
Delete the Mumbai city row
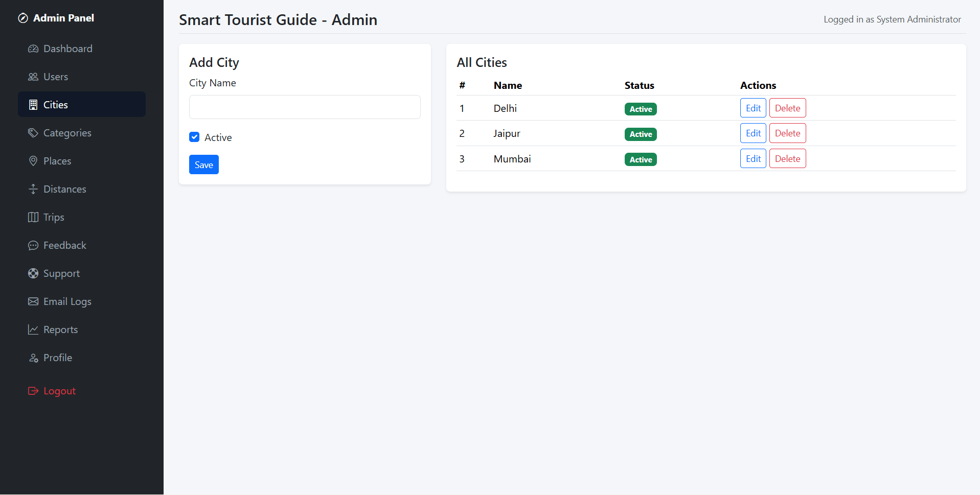[x=787, y=158]
